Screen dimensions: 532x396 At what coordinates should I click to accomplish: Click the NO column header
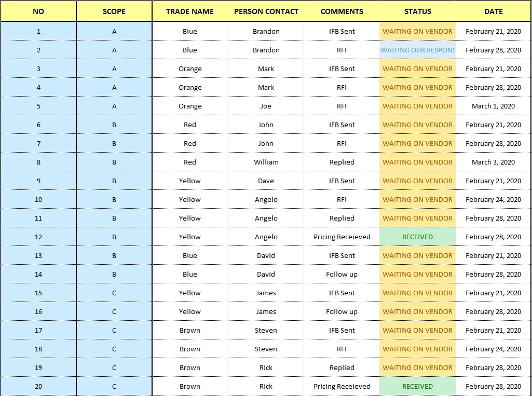(38, 11)
